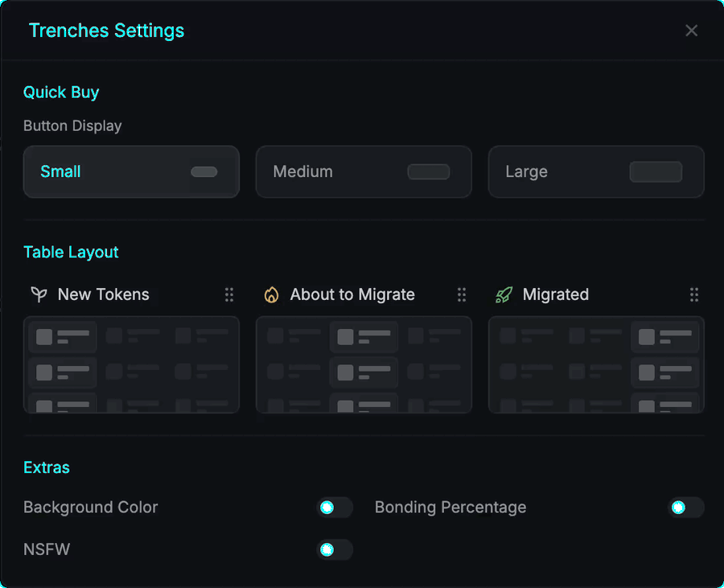The height and width of the screenshot is (588, 724).
Task: Click the Extras section heading
Action: [x=47, y=467]
